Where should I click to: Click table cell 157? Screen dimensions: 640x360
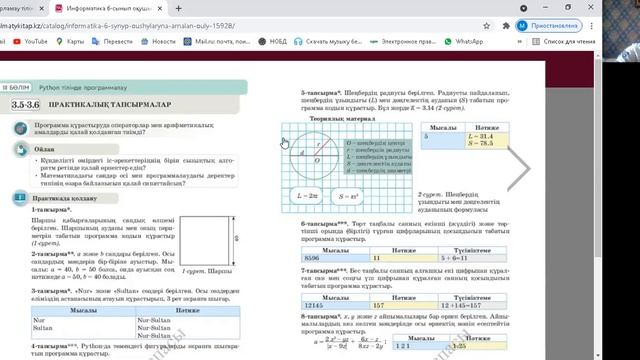pyautogui.click(x=404, y=305)
